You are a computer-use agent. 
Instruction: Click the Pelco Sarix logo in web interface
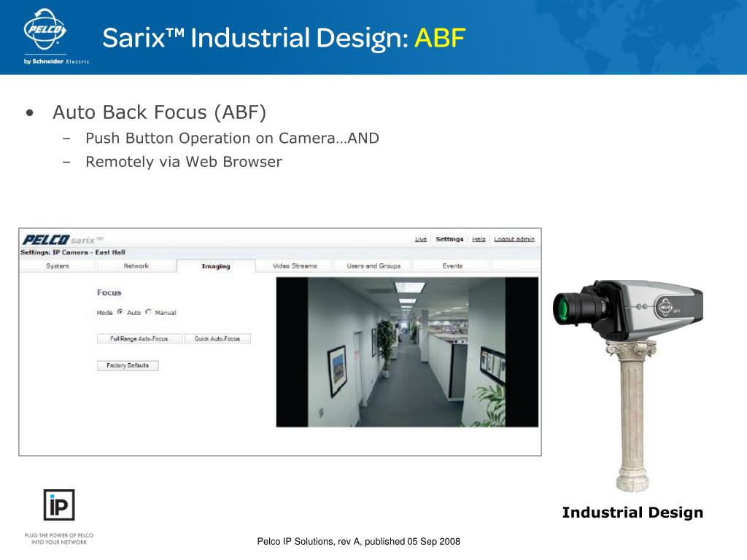63,239
